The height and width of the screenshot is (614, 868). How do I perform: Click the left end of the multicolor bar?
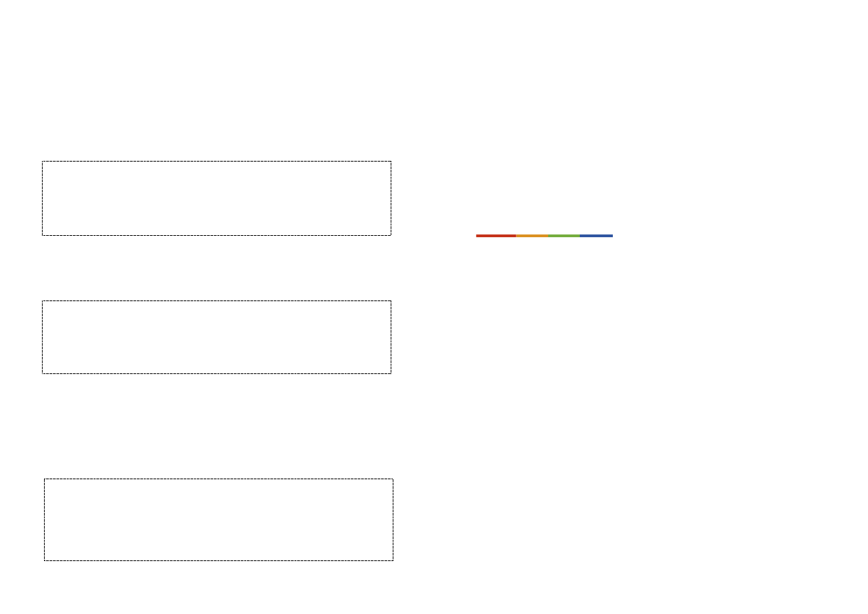coord(477,236)
